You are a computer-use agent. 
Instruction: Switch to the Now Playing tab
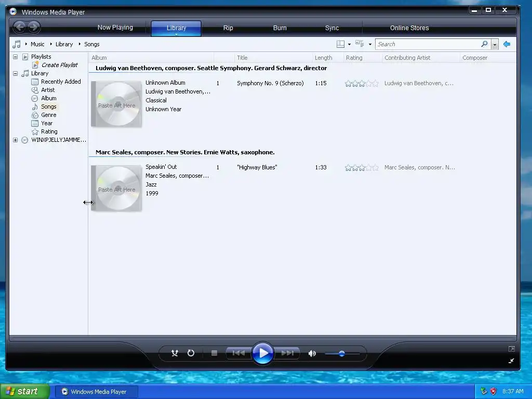pos(115,28)
